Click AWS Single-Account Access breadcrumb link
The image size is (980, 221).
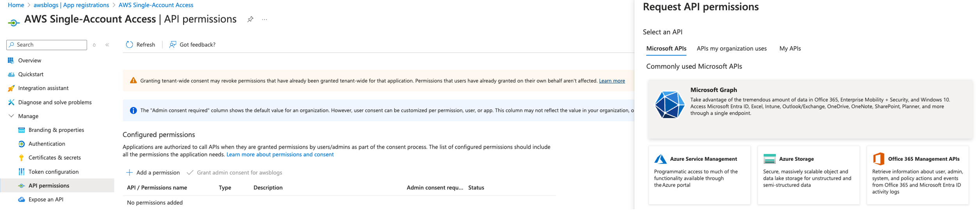[156, 5]
